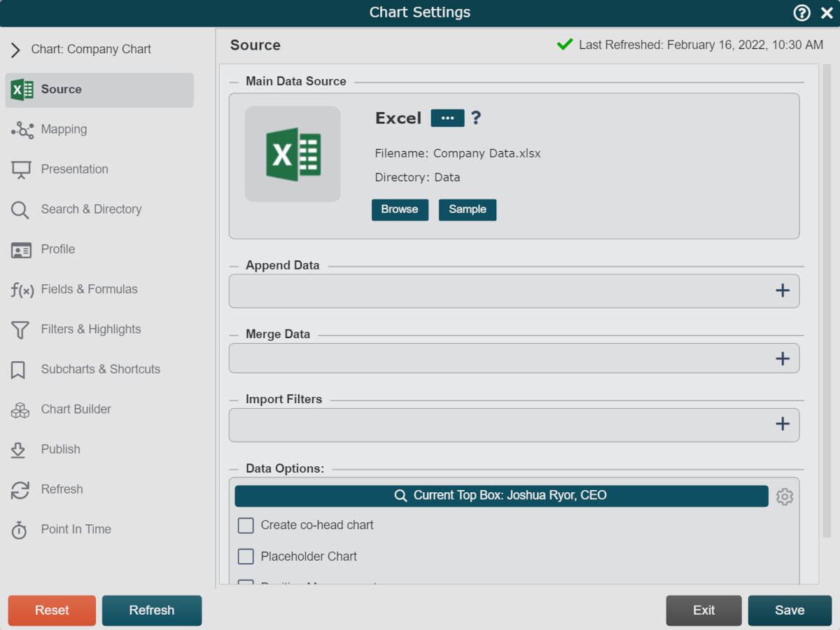Image resolution: width=840 pixels, height=630 pixels.
Task: Click the Source panel vertical scrollbar
Action: (827, 301)
